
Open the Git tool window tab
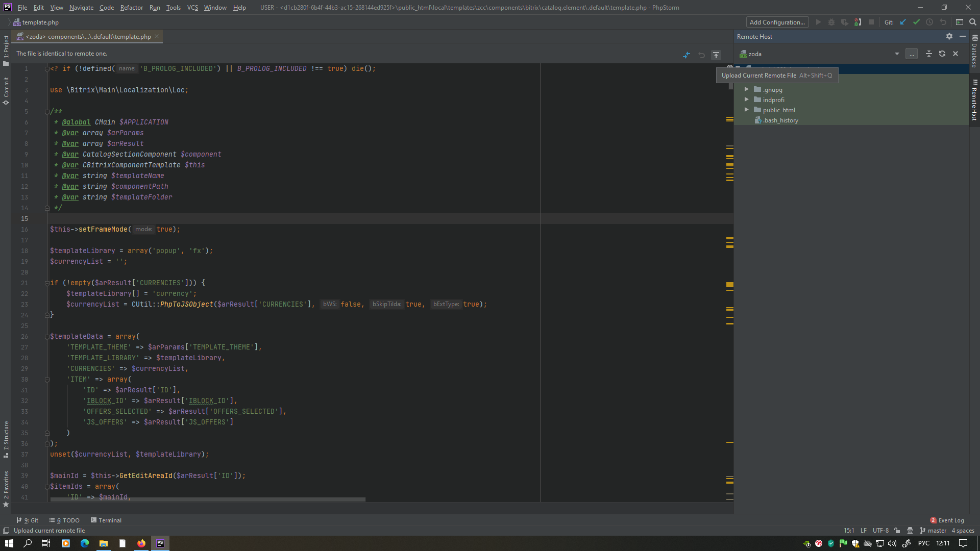[28, 520]
